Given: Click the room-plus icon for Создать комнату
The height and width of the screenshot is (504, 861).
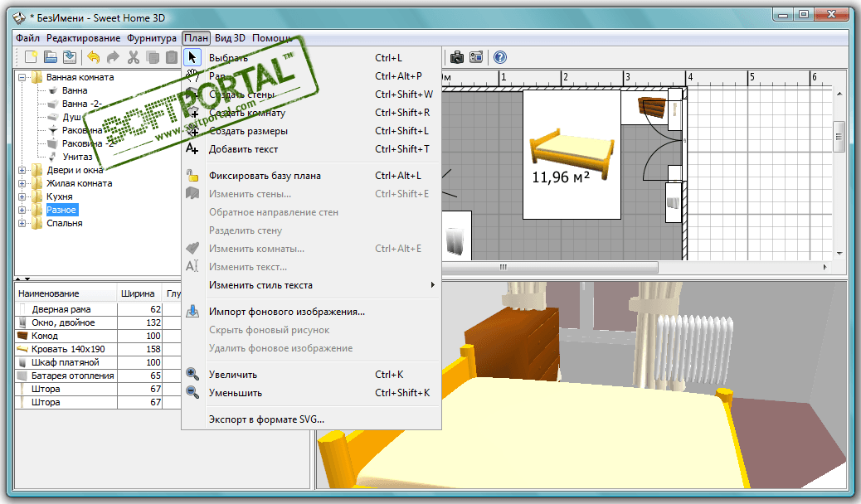Looking at the screenshot, I should tap(192, 113).
